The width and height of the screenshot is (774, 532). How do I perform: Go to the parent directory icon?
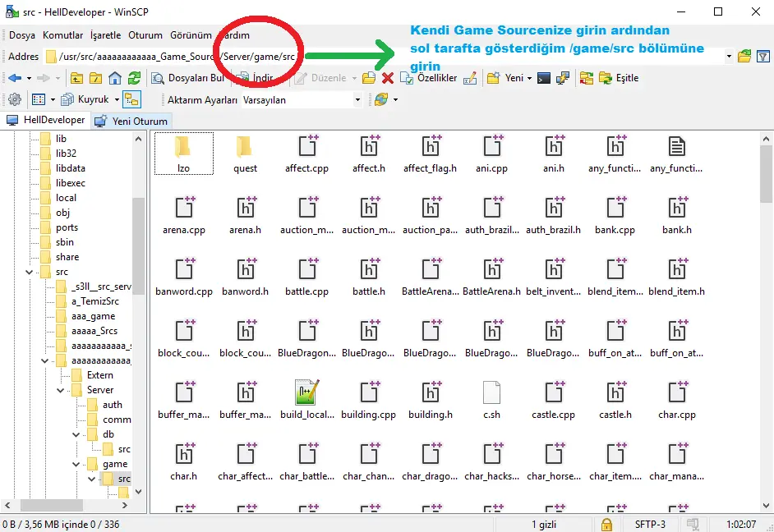(76, 78)
